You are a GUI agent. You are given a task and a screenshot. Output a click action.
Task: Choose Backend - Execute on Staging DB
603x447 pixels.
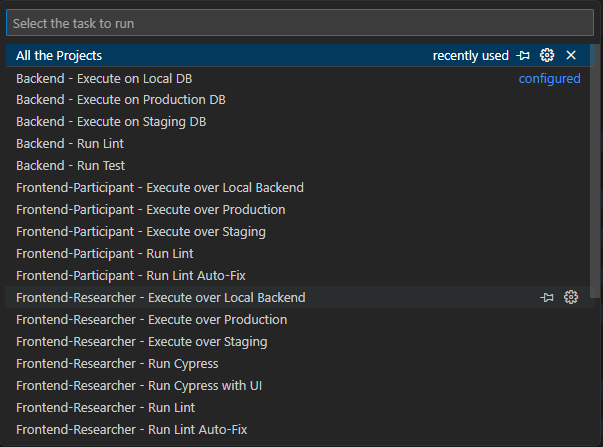coord(297,122)
